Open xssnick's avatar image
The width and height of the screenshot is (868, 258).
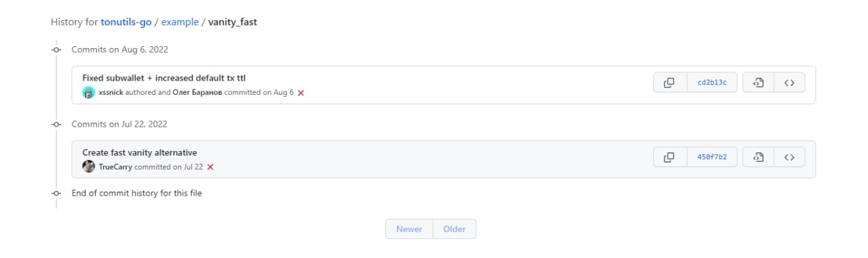tap(89, 92)
